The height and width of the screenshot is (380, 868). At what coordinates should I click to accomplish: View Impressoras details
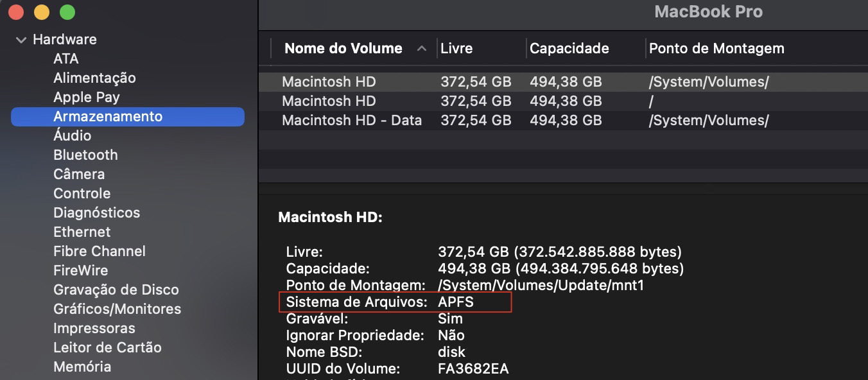(94, 328)
